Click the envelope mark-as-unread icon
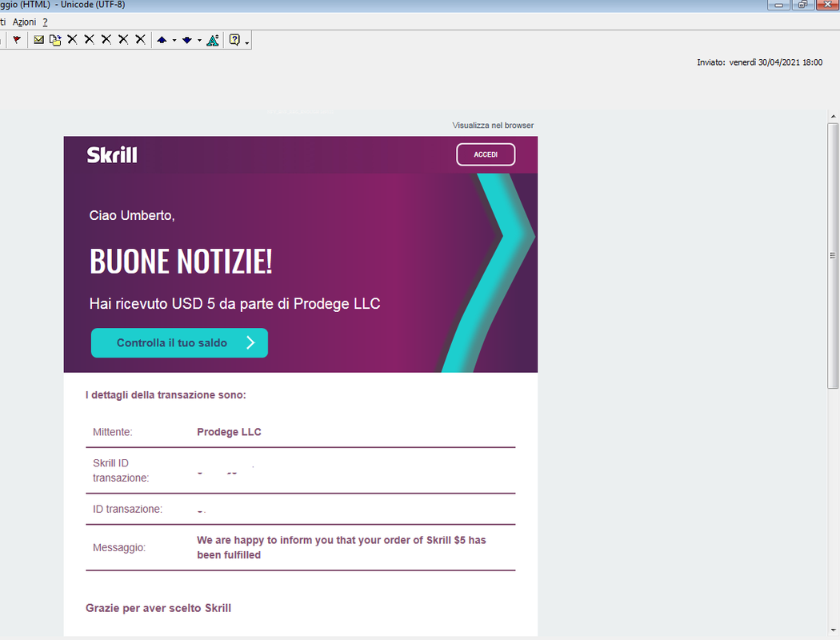The height and width of the screenshot is (640, 840). pyautogui.click(x=38, y=40)
